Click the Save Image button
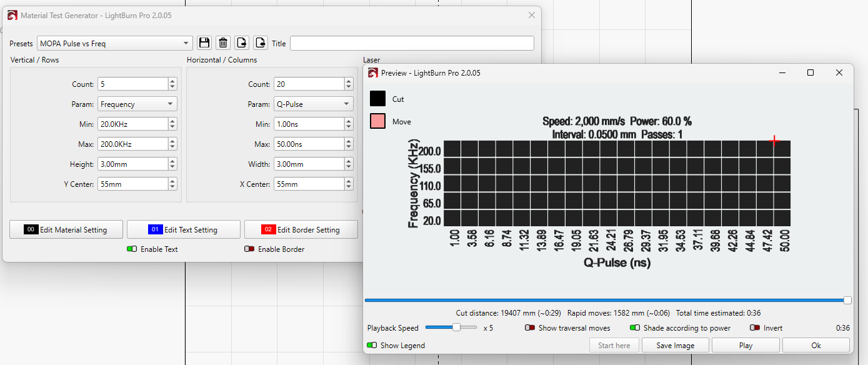This screenshot has height=365, width=868. click(x=675, y=345)
